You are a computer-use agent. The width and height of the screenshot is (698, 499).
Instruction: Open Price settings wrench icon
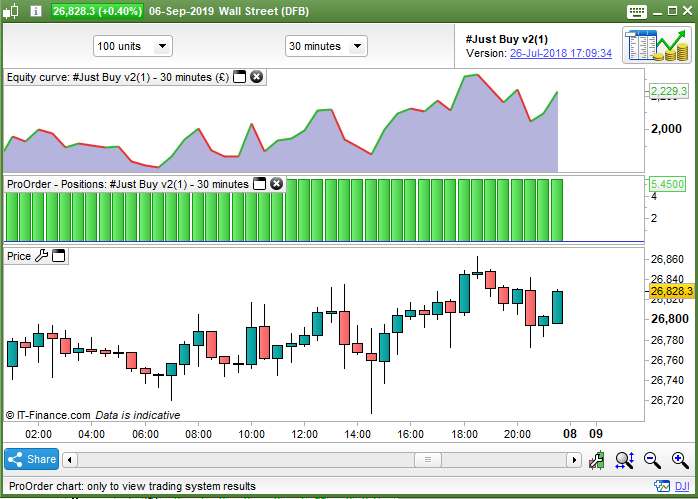coord(41,256)
